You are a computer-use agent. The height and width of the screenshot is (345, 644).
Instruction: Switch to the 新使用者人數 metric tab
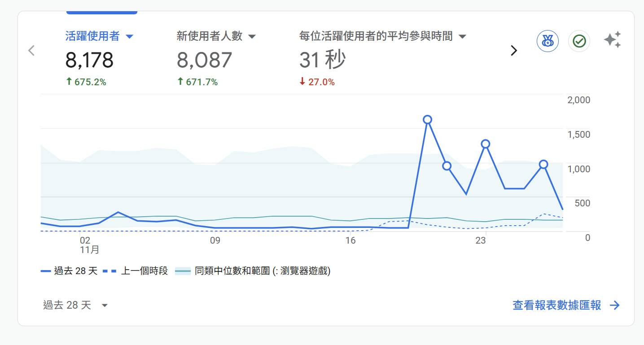[x=204, y=60]
